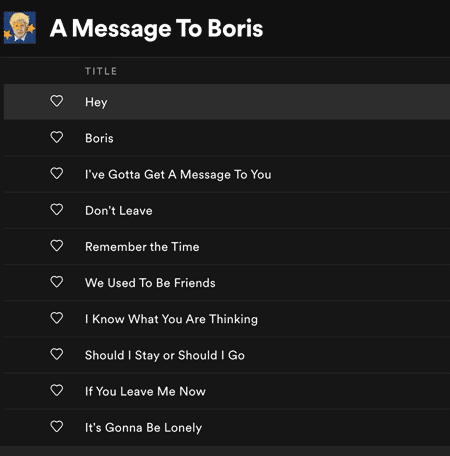Image resolution: width=450 pixels, height=456 pixels.
Task: Heart the track "We Used To Be Friends"
Action: click(57, 282)
